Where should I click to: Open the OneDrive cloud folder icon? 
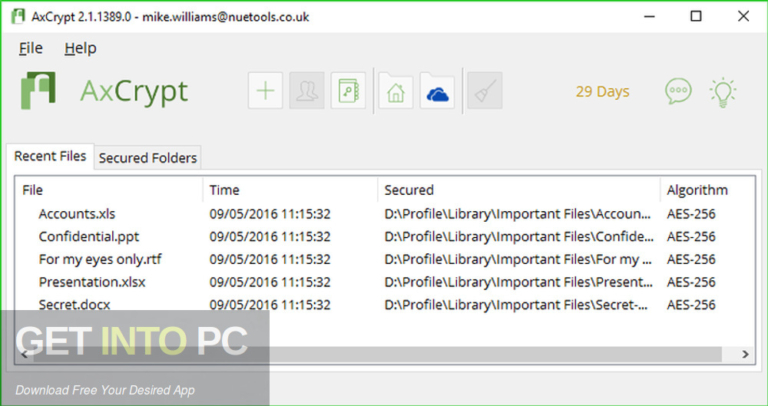pos(437,91)
